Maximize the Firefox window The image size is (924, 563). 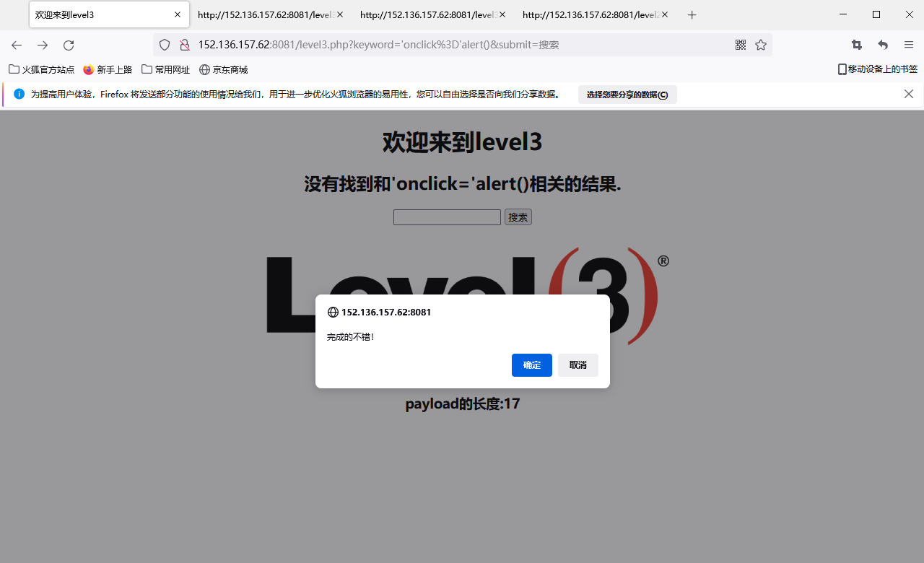876,14
